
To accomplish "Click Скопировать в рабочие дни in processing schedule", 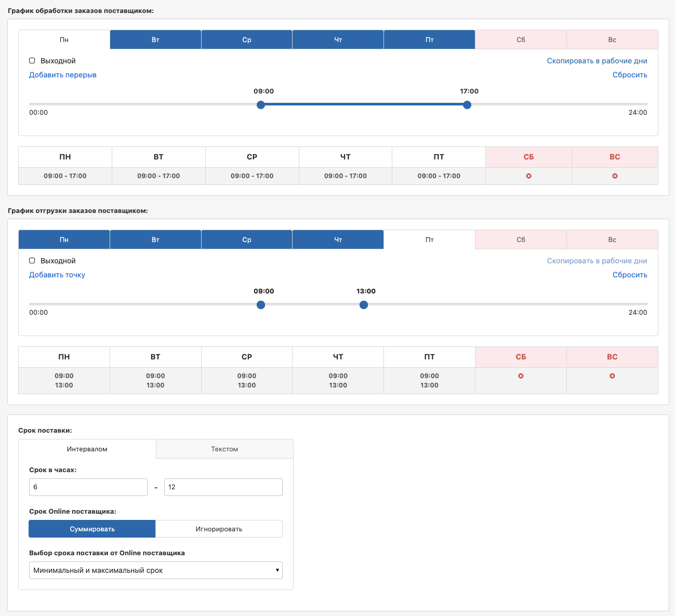I will (x=597, y=61).
